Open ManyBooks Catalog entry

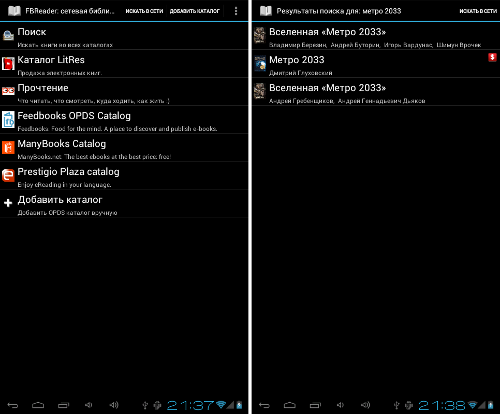(x=124, y=148)
